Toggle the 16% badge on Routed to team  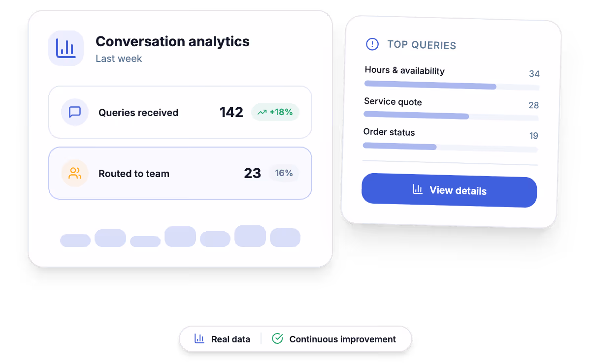pos(284,173)
